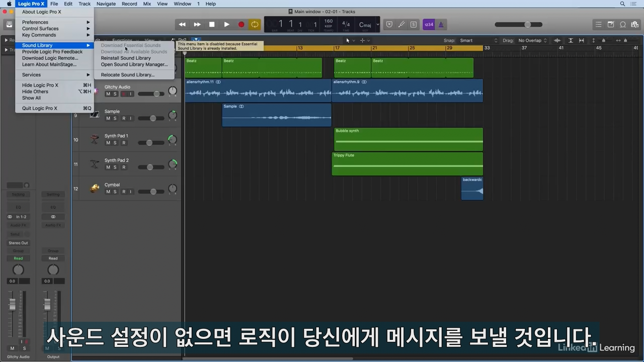This screenshot has height=362, width=644.
Task: Click the red Record button
Action: pos(241,24)
